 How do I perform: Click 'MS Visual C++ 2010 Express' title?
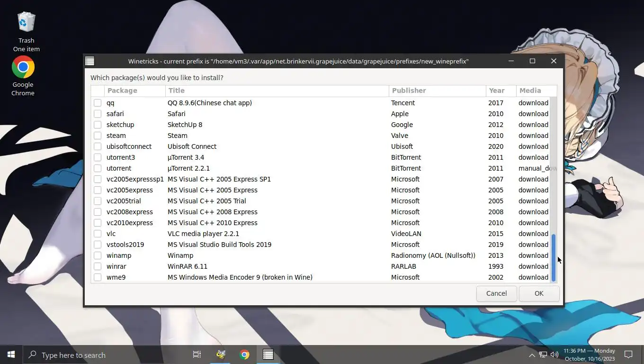pyautogui.click(x=213, y=223)
